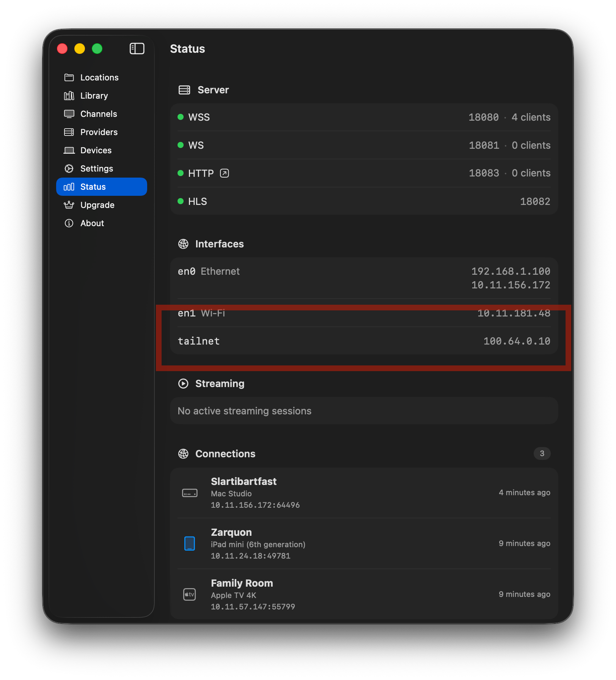Image resolution: width=616 pixels, height=680 pixels.
Task: Click the tailnet interface address
Action: tap(517, 341)
